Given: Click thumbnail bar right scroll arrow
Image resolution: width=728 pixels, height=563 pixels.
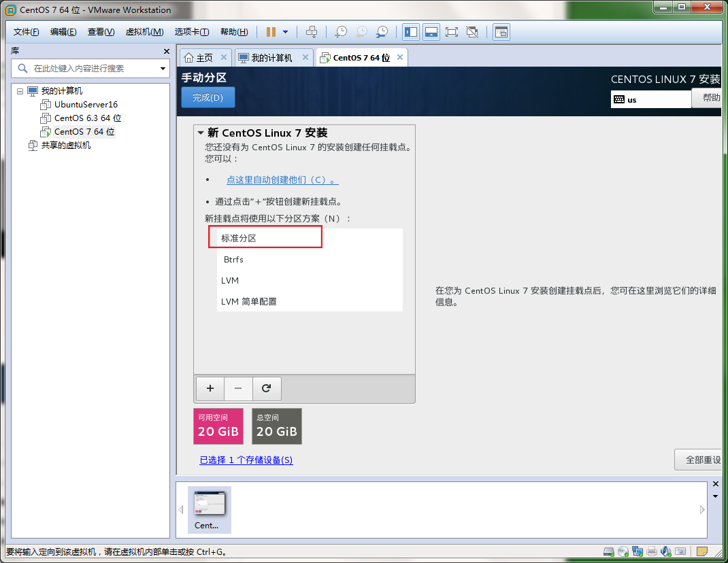Looking at the screenshot, I should tap(702, 510).
